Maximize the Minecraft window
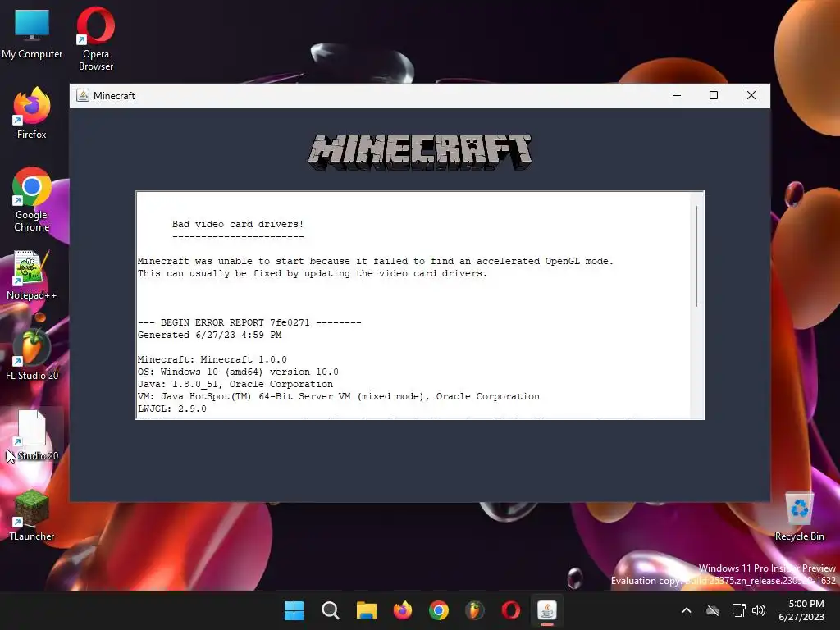Viewport: 840px width, 630px height. (714, 95)
